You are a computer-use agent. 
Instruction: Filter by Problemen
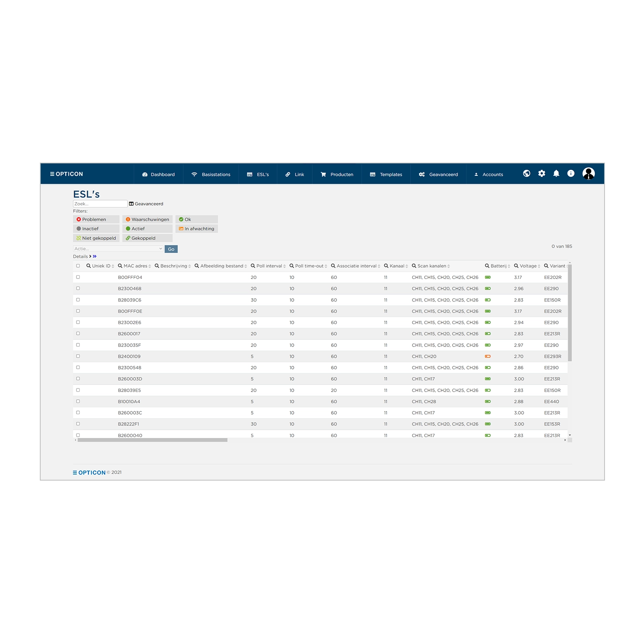(x=96, y=219)
